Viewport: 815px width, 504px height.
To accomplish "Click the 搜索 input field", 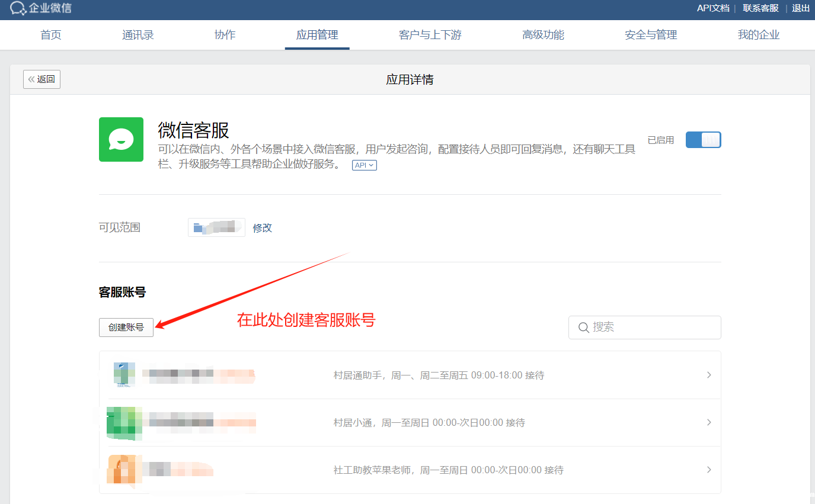I will click(652, 328).
